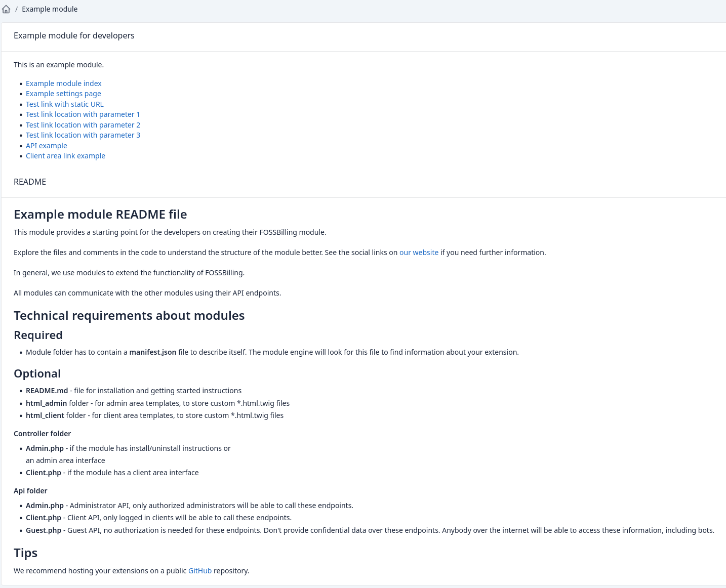Click the home breadcrumb icon

pyautogui.click(x=6, y=9)
